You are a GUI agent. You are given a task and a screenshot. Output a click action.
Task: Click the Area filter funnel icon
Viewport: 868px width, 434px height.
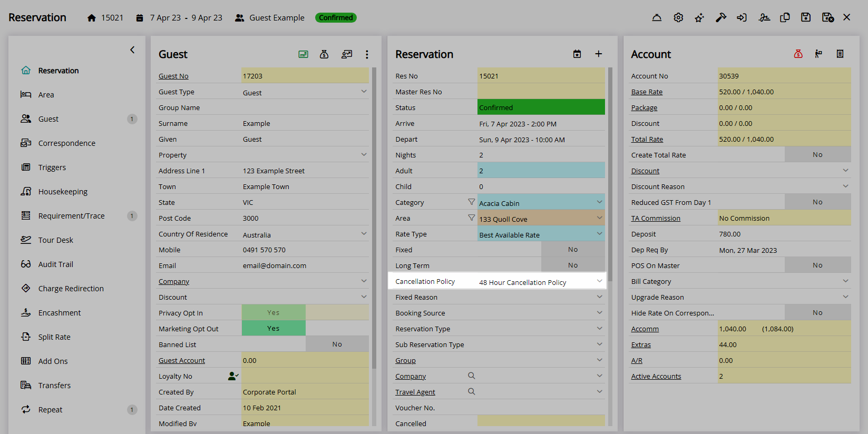click(472, 218)
